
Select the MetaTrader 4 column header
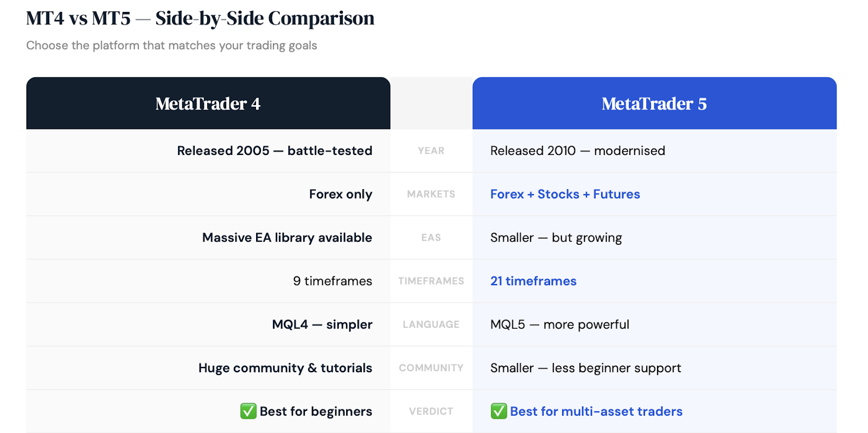pyautogui.click(x=208, y=103)
